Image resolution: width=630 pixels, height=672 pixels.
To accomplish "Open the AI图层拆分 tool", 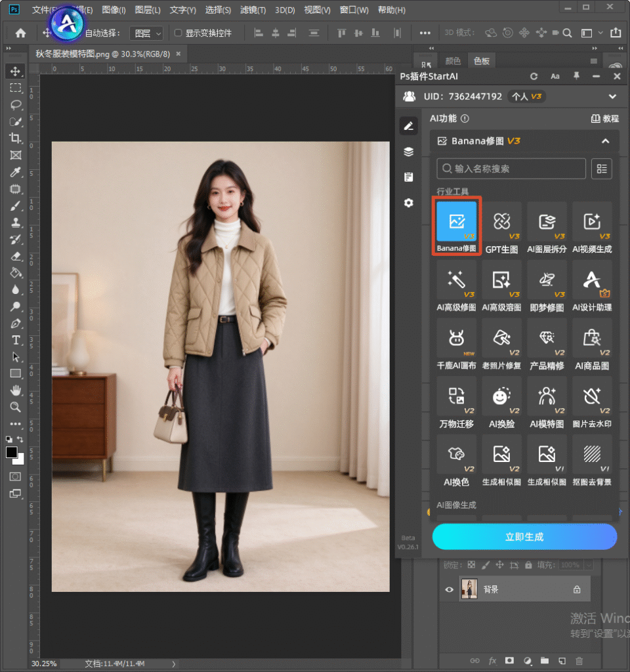I will pos(547,228).
